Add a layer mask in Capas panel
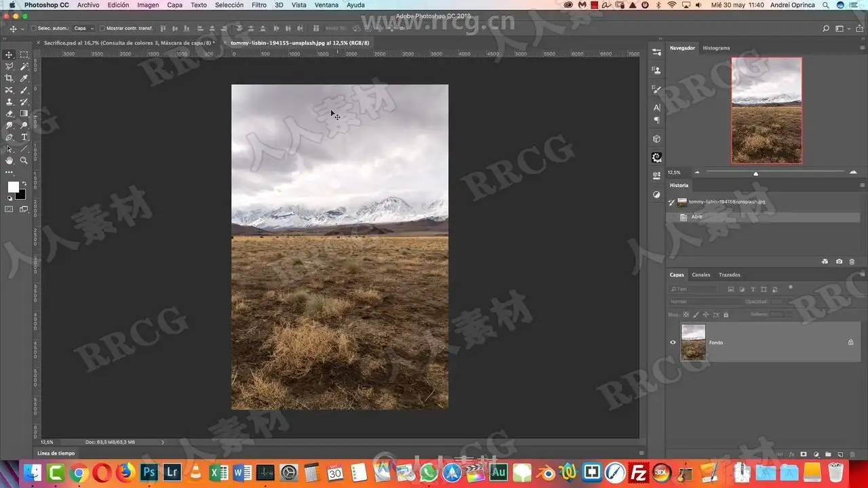Viewport: 868px width, 488px height. tap(804, 454)
